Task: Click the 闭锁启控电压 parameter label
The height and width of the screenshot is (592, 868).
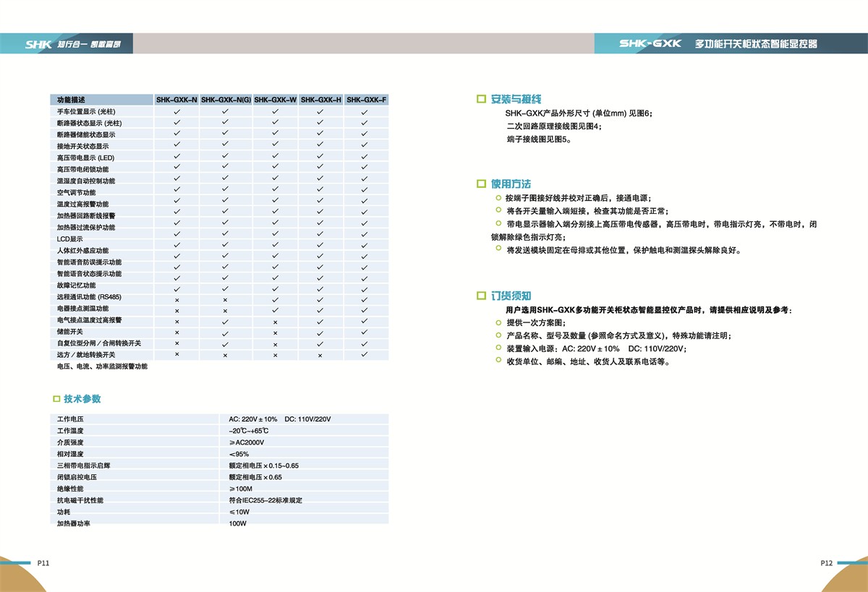Action: 77,477
